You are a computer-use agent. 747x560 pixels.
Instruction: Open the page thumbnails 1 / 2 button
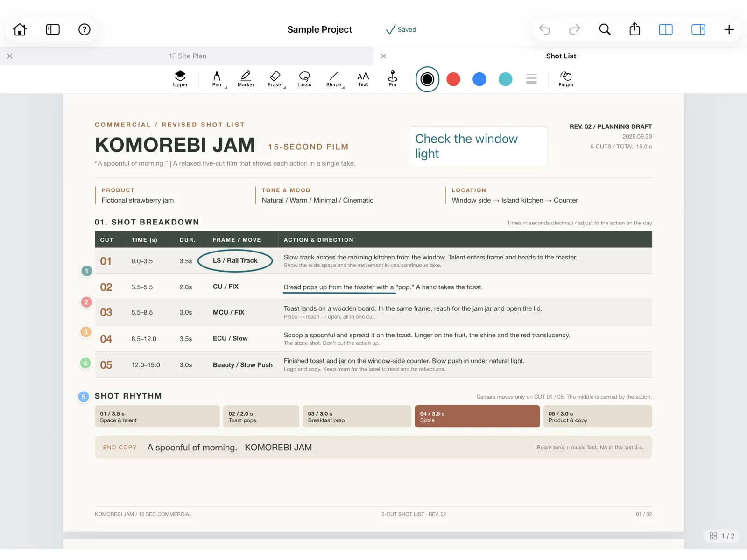coord(722,536)
